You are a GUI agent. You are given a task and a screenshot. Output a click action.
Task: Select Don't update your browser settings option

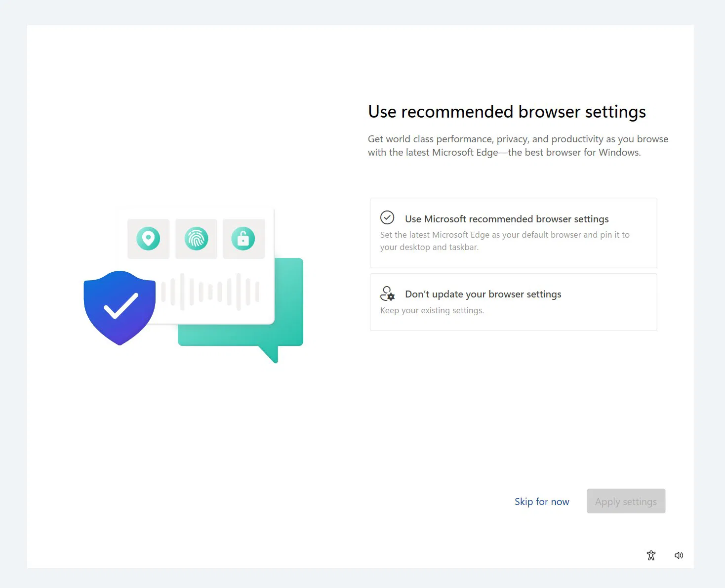pos(483,294)
